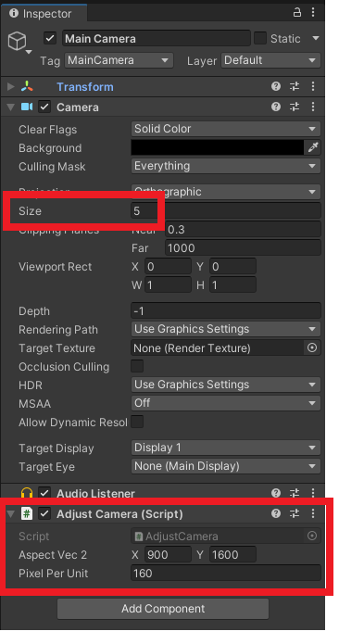Open Audio Listener help icon
339x644 pixels.
(276, 493)
